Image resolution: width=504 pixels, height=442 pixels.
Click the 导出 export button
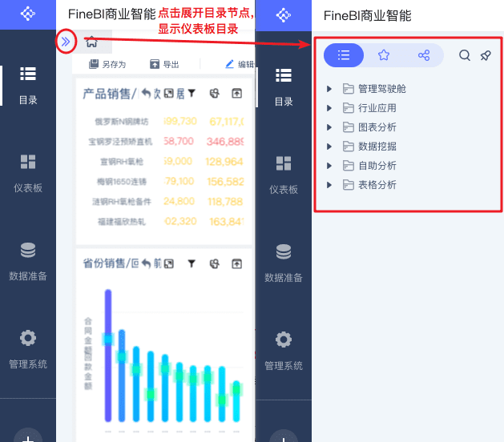(164, 64)
